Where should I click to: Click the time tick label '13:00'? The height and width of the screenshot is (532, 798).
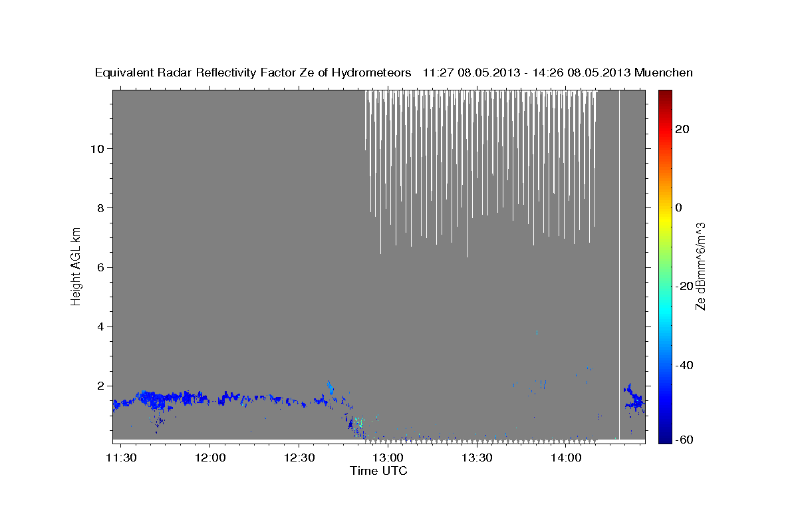click(x=388, y=458)
